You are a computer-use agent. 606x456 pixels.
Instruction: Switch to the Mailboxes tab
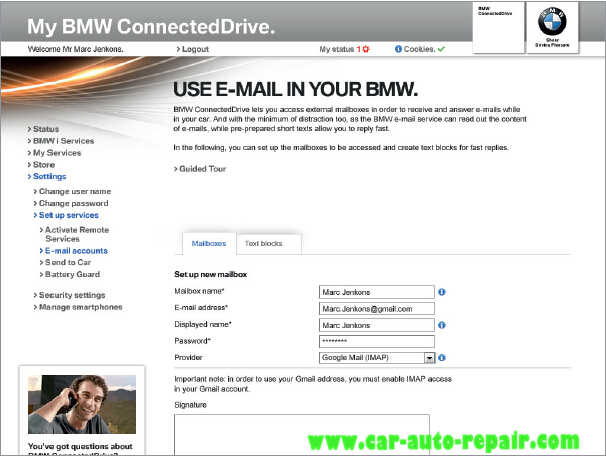tap(209, 243)
